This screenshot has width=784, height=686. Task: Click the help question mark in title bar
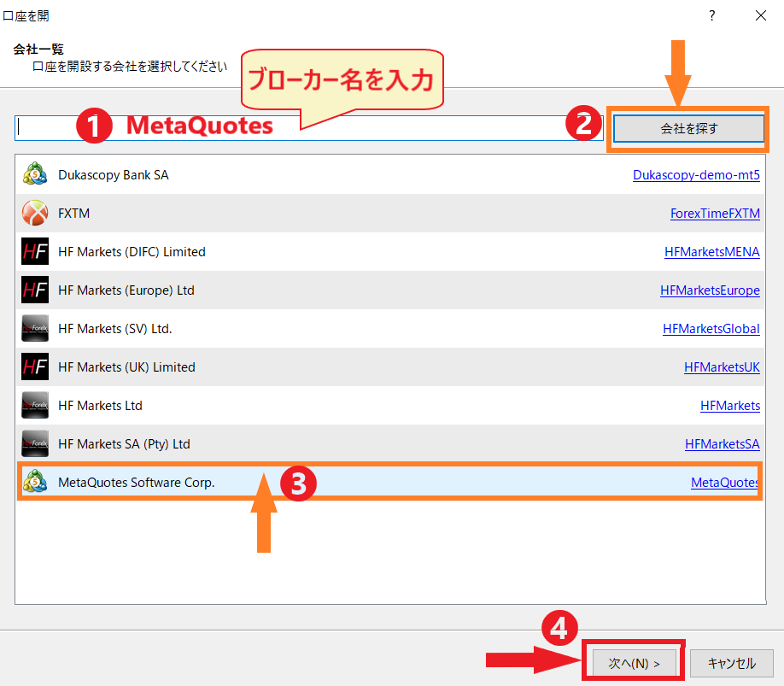coord(711,15)
